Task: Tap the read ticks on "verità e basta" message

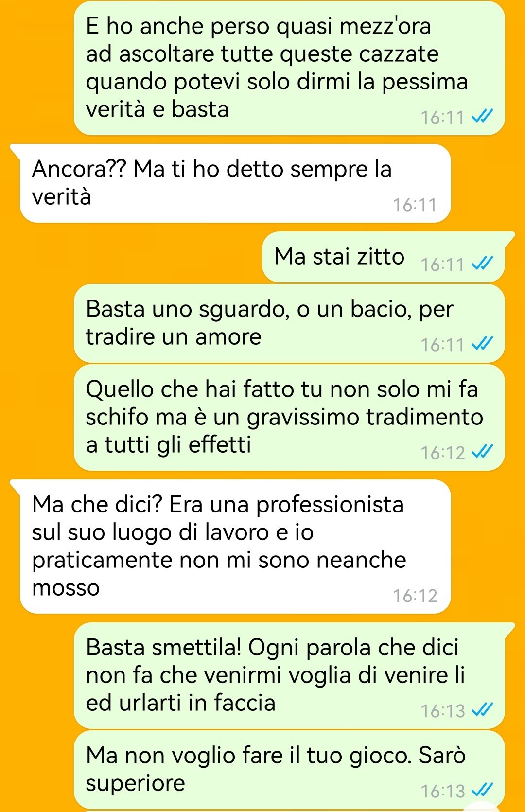Action: [x=483, y=116]
